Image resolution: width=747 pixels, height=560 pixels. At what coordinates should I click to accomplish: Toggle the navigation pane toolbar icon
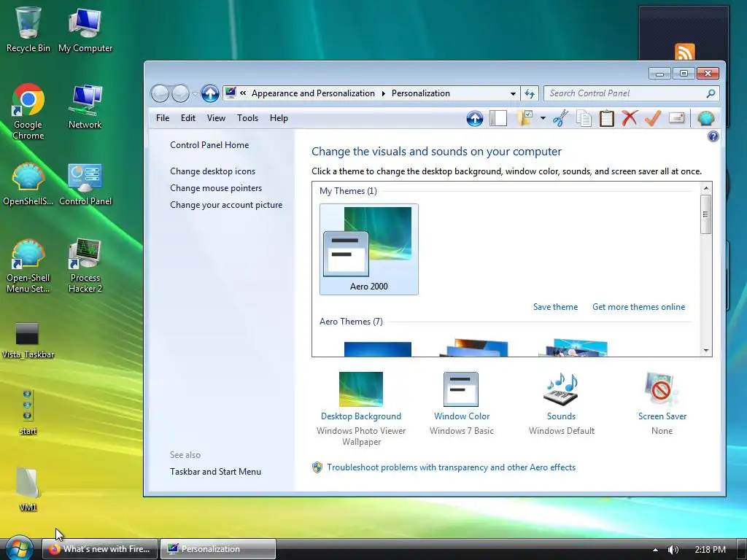click(498, 118)
